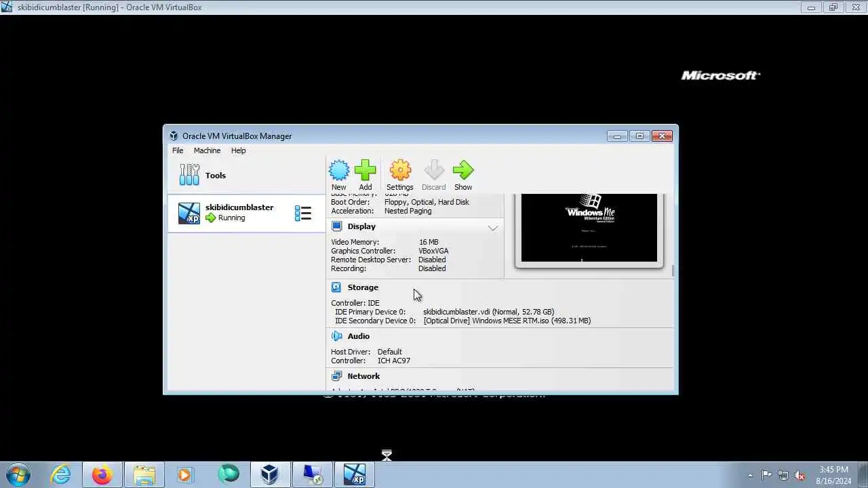Open Windows Media Player taskbar icon
The image size is (868, 488).
[186, 474]
